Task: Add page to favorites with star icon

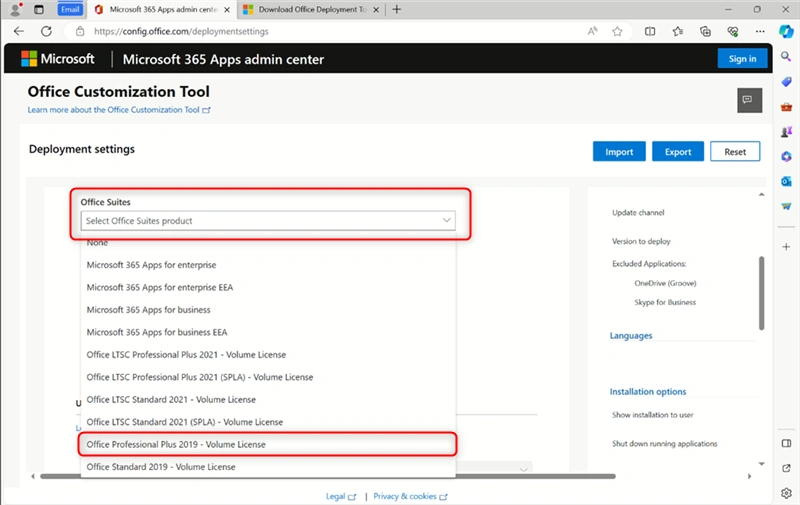Action: click(617, 31)
